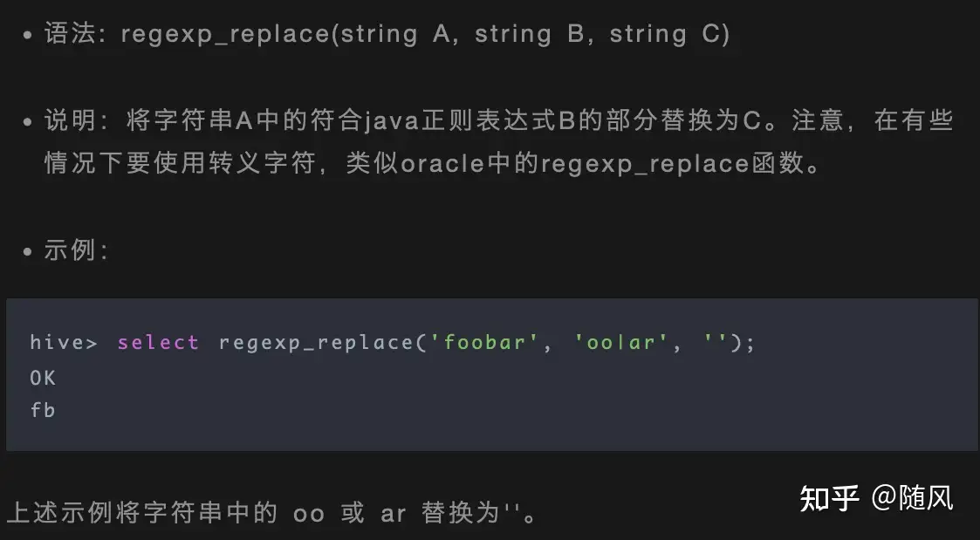Screen dimensions: 980x540
Task: Click regexp_replace in the syntax line
Action: coord(226,35)
